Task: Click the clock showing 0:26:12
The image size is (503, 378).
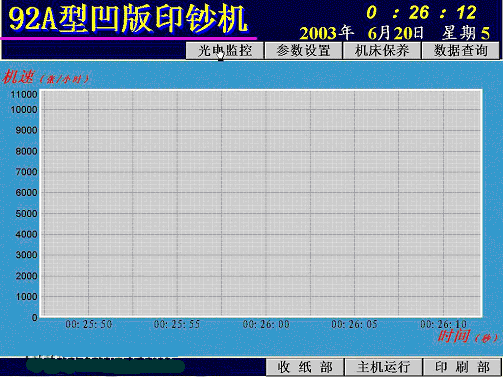Action: pyautogui.click(x=421, y=13)
